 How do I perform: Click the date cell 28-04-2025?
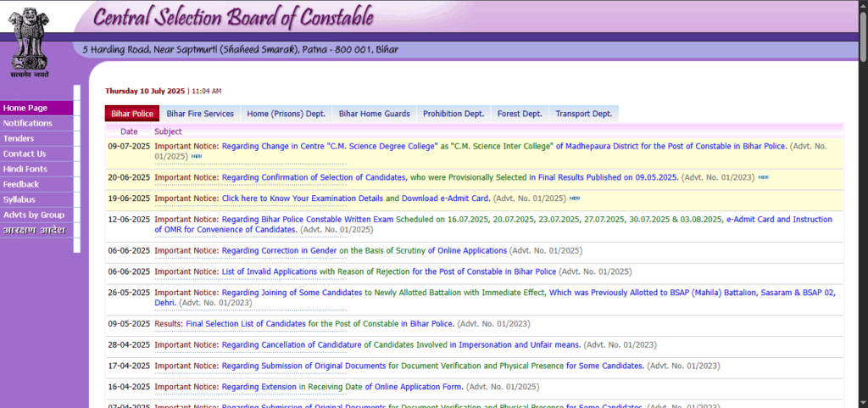[x=129, y=344]
